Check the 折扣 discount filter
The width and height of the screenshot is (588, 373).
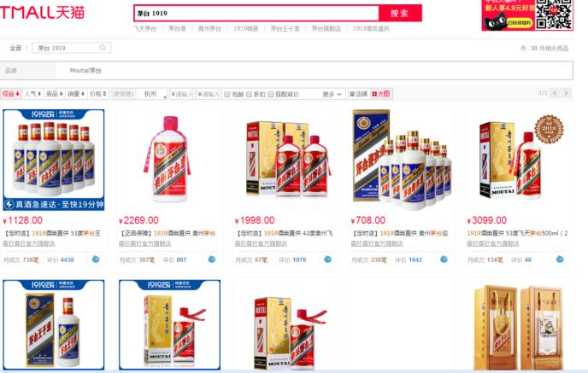(x=256, y=95)
